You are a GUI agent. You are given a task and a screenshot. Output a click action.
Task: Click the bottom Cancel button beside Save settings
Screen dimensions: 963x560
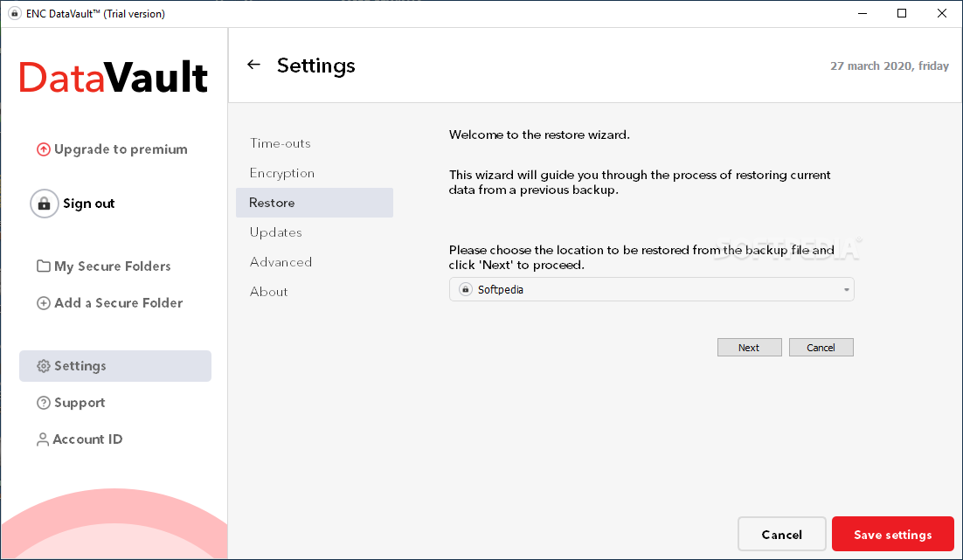tap(782, 534)
